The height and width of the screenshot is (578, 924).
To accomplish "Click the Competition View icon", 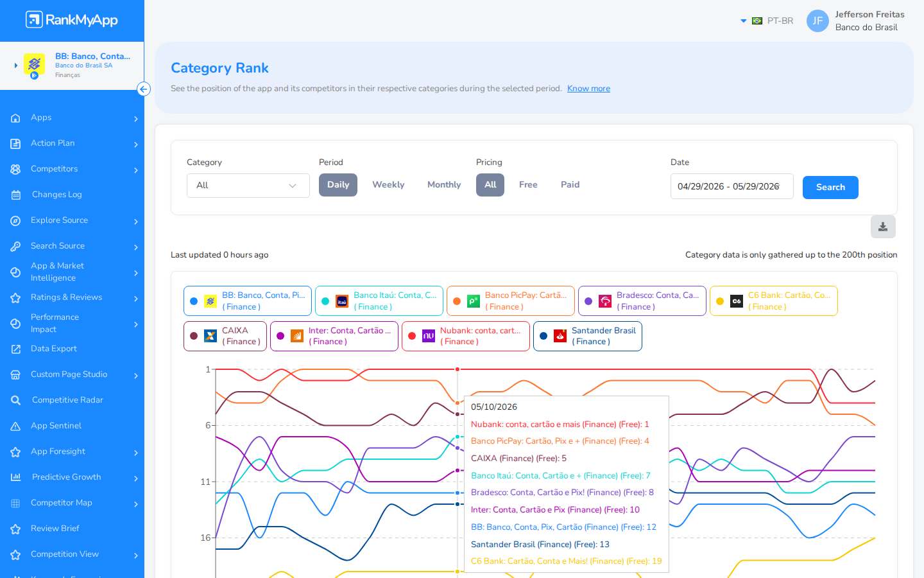I will (16, 554).
